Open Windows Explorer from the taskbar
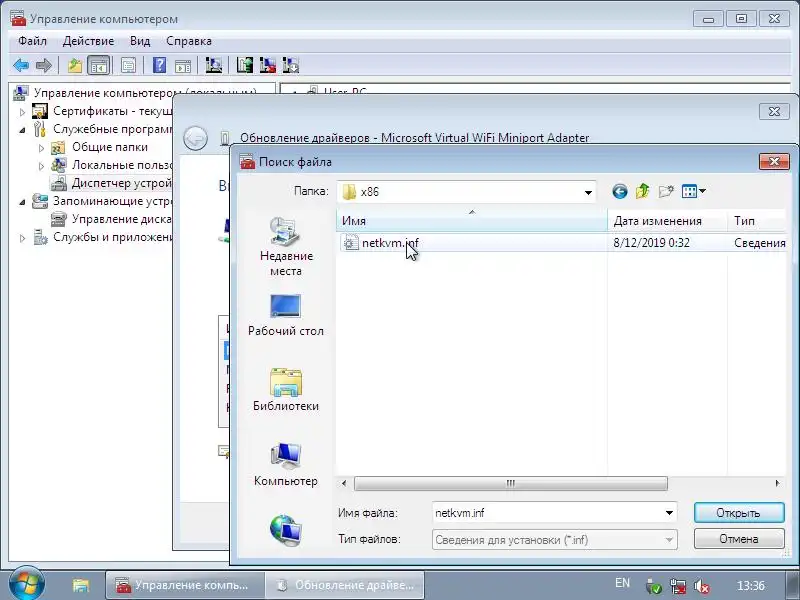Viewport: 800px width, 600px height. click(81, 585)
